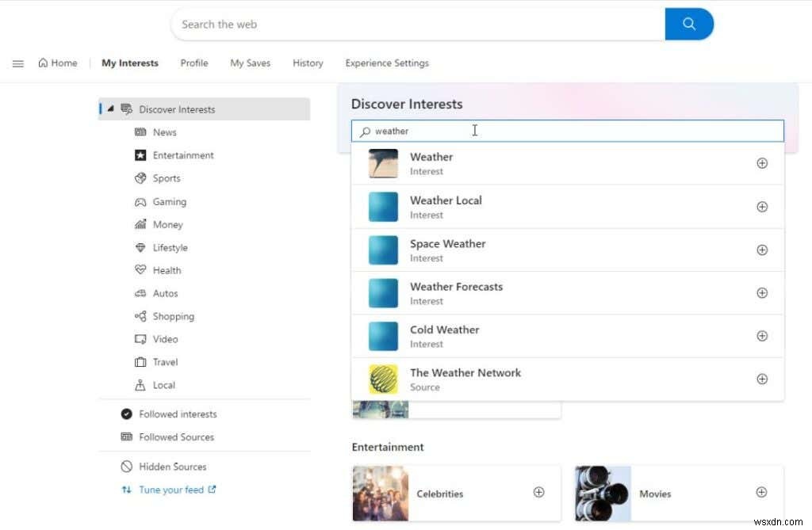Click the Gaming controller icon
This screenshot has width=812, height=530.
[x=140, y=202]
